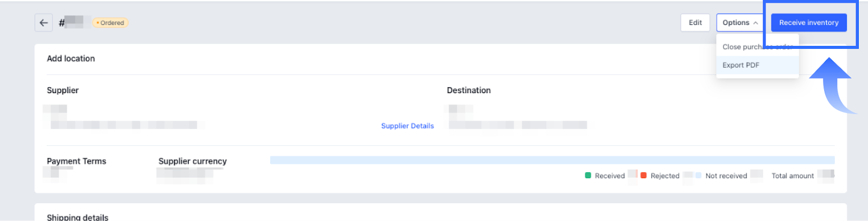Image resolution: width=868 pixels, height=221 pixels.
Task: Click the Add location heading
Action: pyautogui.click(x=71, y=58)
